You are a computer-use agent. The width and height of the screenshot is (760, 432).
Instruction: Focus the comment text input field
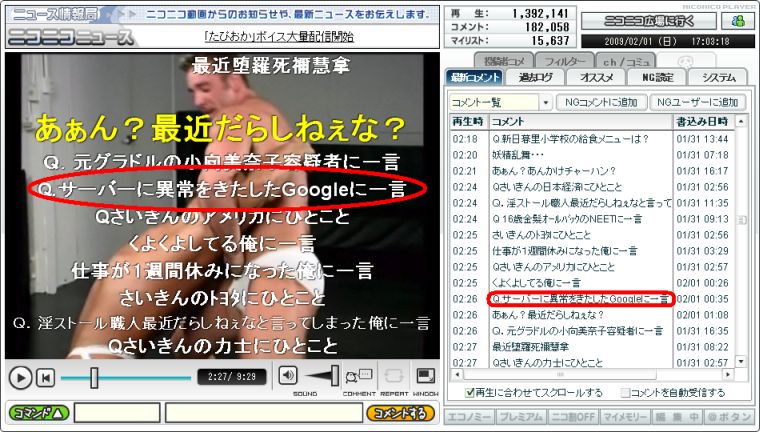[x=264, y=413]
